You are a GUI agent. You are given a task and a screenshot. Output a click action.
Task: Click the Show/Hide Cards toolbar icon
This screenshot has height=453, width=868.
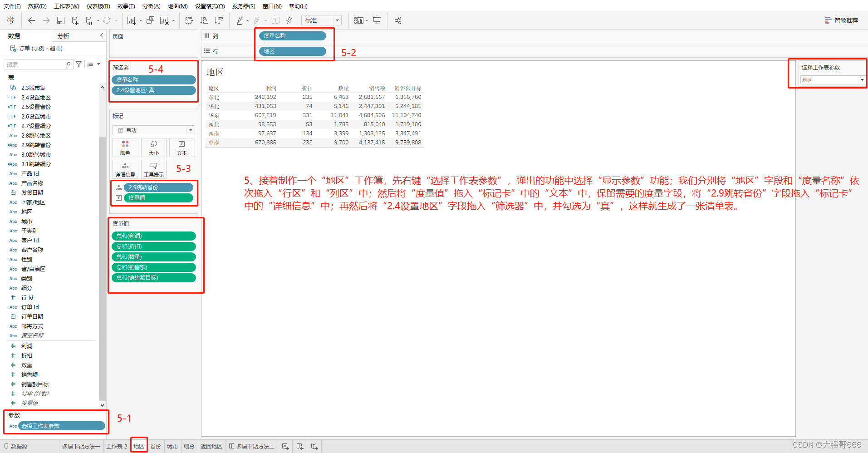(358, 20)
